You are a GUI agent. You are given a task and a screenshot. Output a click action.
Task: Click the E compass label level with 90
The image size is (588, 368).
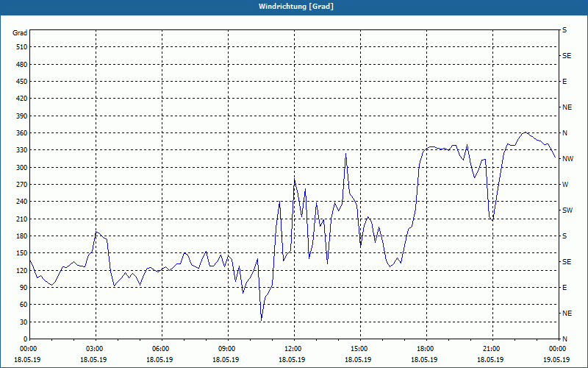click(x=564, y=288)
